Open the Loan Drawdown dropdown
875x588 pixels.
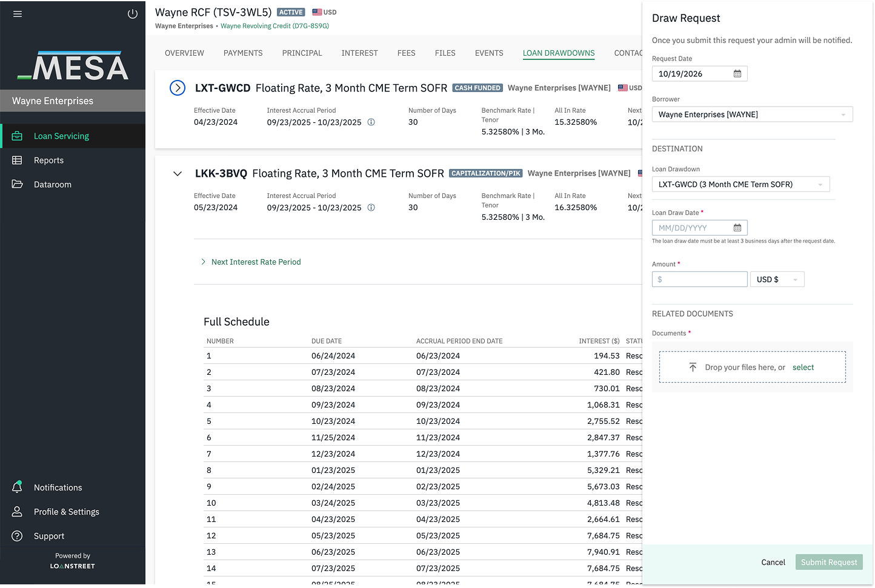tap(740, 185)
